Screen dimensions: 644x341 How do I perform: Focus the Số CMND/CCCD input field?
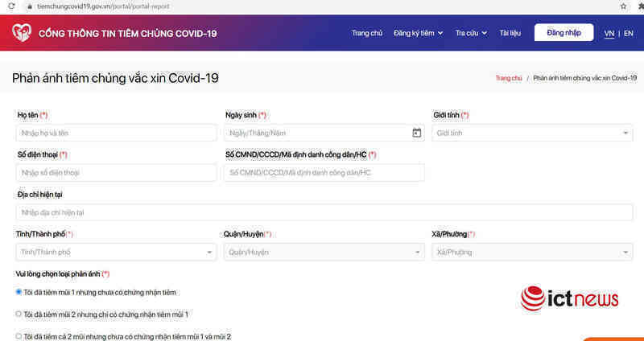[x=324, y=173]
